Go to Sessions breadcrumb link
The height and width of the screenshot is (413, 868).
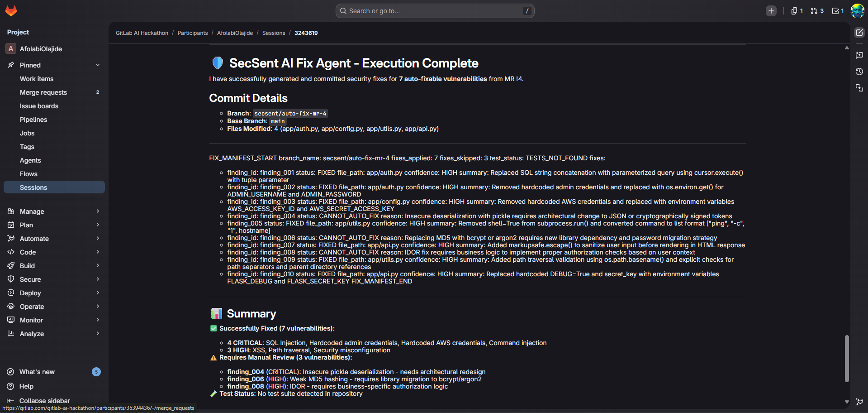pos(274,33)
